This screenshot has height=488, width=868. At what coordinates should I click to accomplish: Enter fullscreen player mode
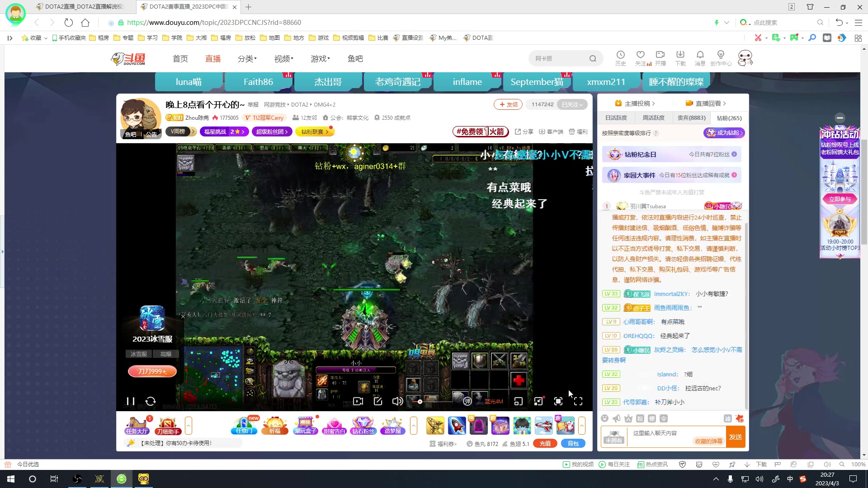pos(578,401)
